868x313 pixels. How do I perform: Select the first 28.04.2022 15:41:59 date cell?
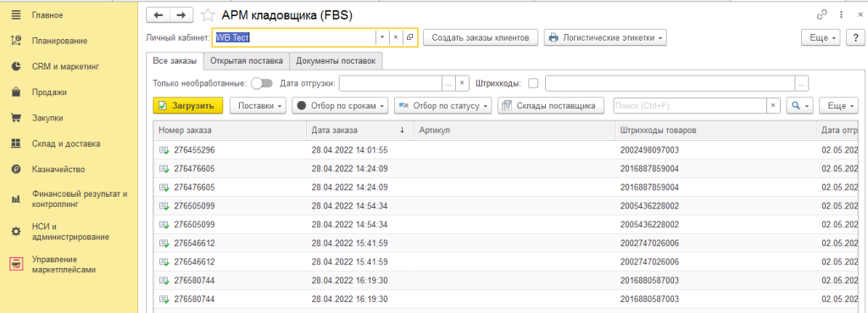(349, 243)
